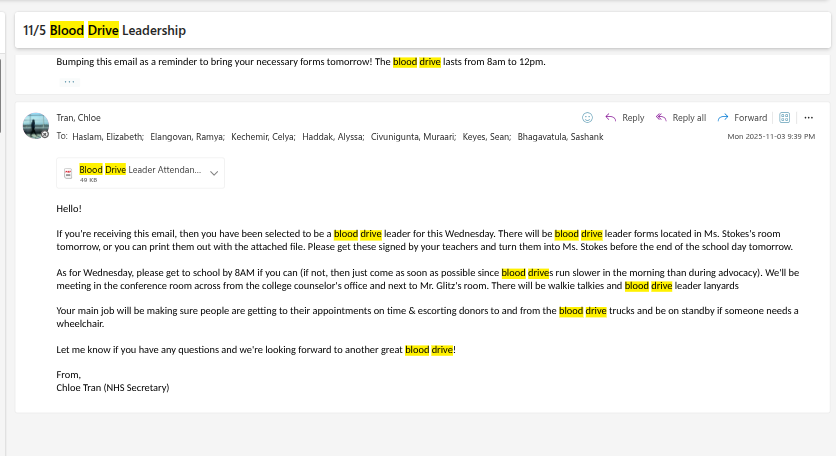
Task: Click the Mon 2025-11-03 9:39 PM timestamp
Action: pos(771,137)
